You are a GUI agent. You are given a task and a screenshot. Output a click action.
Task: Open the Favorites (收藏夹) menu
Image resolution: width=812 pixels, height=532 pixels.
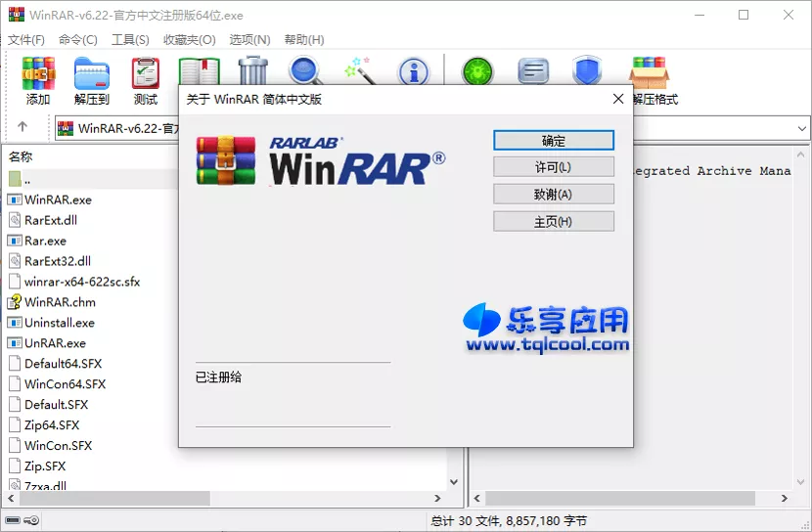point(190,40)
